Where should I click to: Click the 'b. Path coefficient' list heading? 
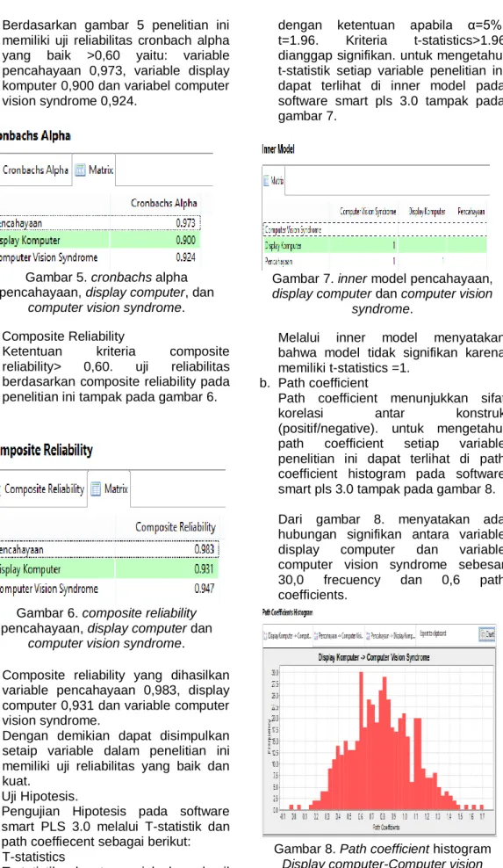[313, 383]
